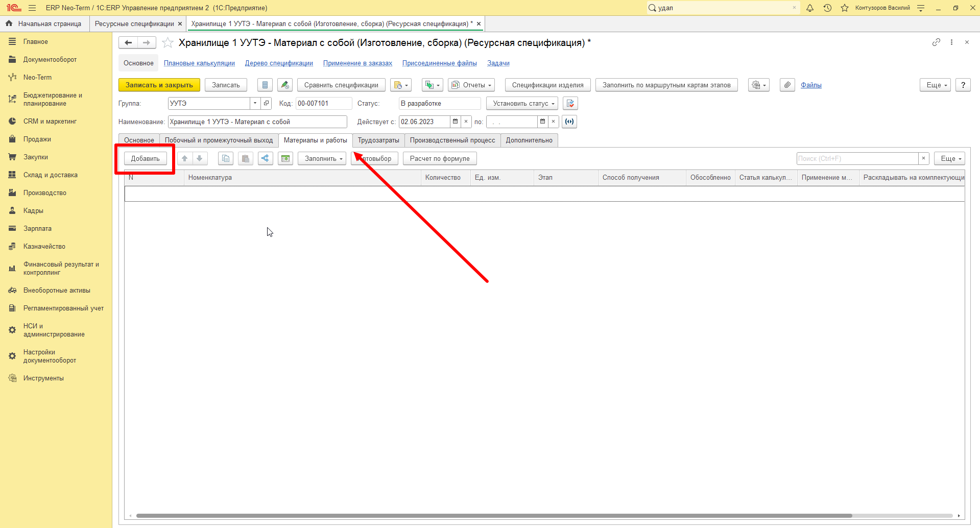This screenshot has width=980, height=528.
Task: Add the page to favorites with the star icon
Action: pos(168,43)
